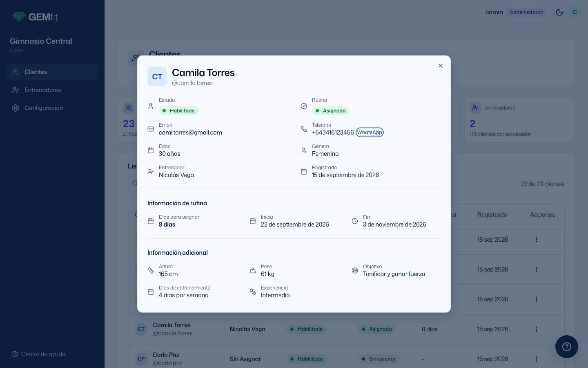
Task: Open user avatar C in top bar
Action: [575, 12]
